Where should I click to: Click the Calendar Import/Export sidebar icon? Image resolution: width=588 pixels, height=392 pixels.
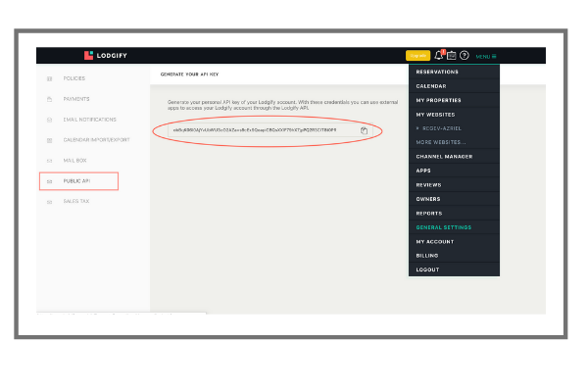coord(50,140)
